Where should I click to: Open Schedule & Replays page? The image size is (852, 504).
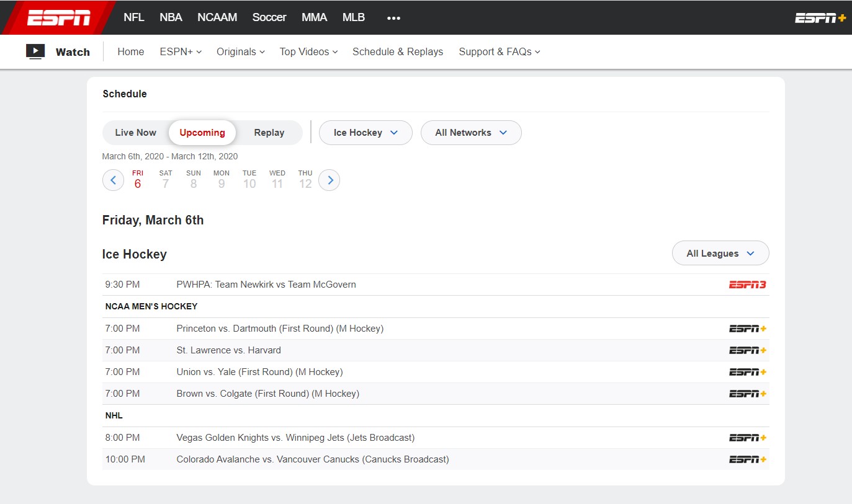pos(398,52)
